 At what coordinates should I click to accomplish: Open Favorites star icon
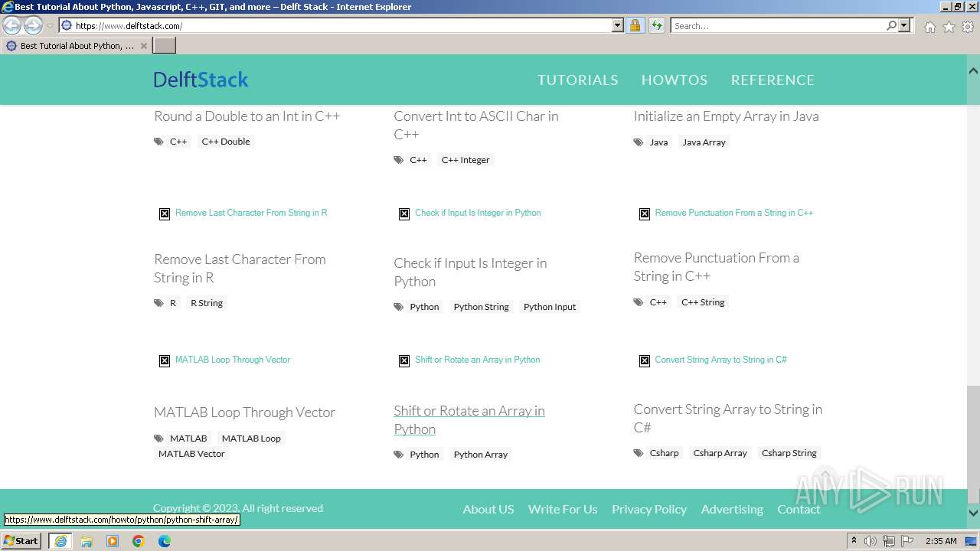(x=949, y=27)
